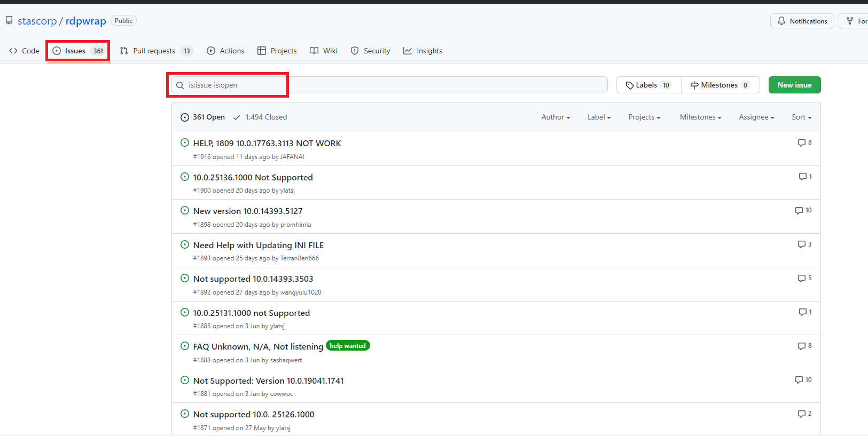Click open-issue icon for New version 10.0.14393.5127

[x=185, y=210]
